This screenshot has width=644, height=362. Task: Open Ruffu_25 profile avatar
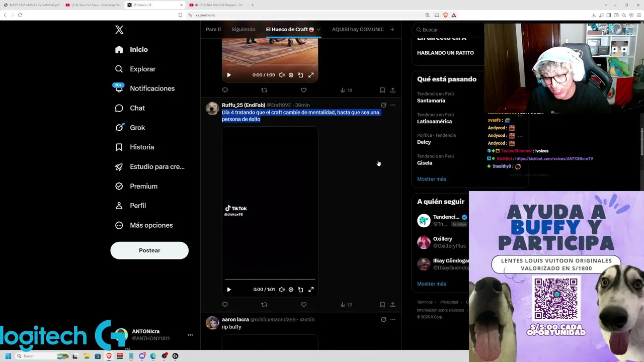coord(212,108)
